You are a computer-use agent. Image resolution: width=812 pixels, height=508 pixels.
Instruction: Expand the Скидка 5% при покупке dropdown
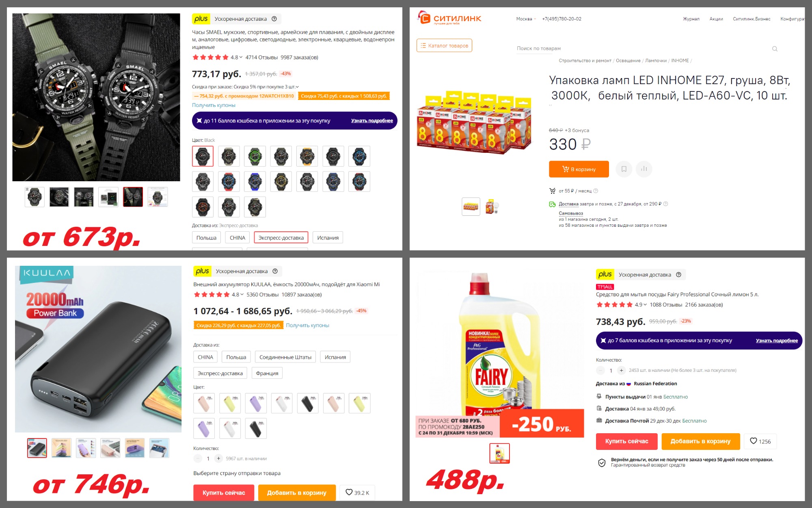[297, 87]
